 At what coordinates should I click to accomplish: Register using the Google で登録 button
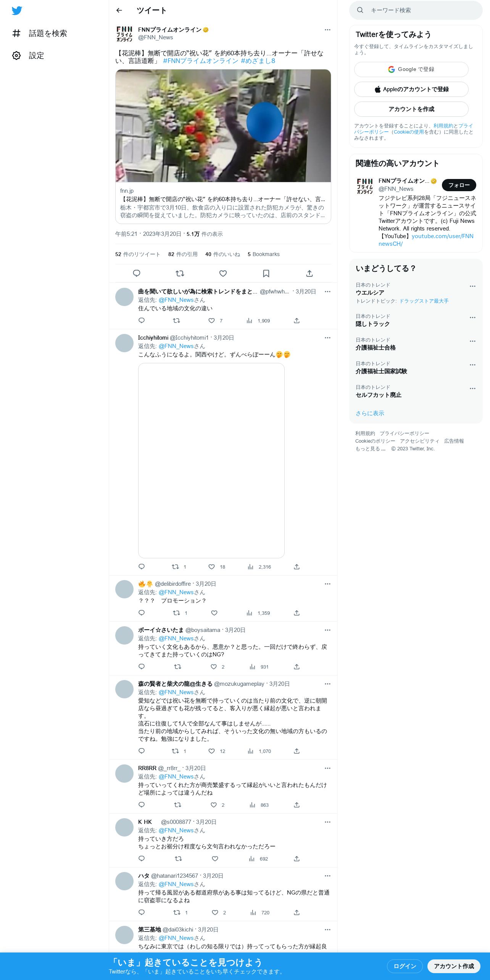point(411,69)
